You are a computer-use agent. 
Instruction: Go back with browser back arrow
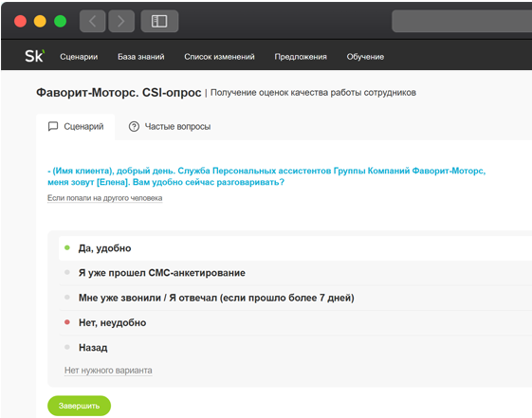pos(92,21)
